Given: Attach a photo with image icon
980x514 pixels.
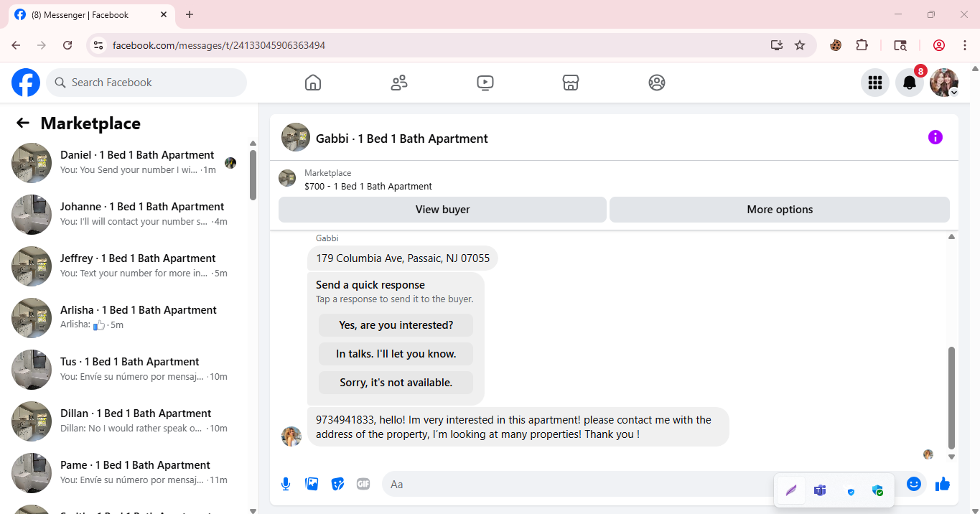Looking at the screenshot, I should point(312,484).
